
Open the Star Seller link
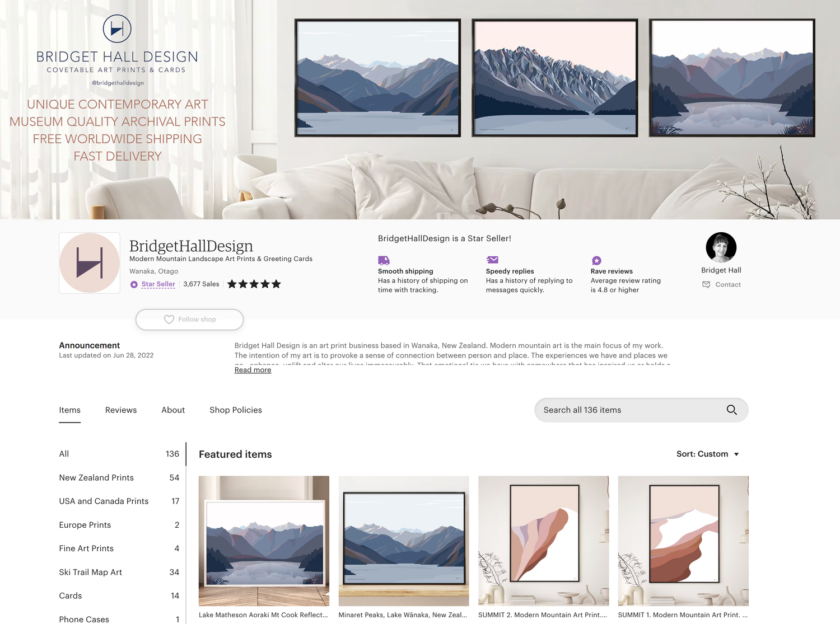coord(158,284)
